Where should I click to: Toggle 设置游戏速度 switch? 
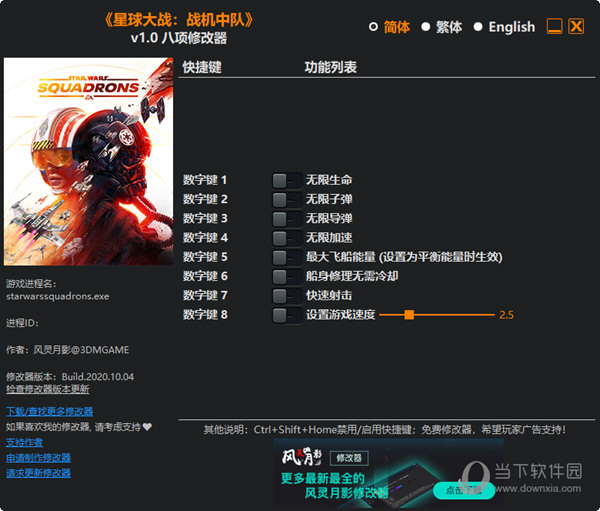(x=287, y=315)
